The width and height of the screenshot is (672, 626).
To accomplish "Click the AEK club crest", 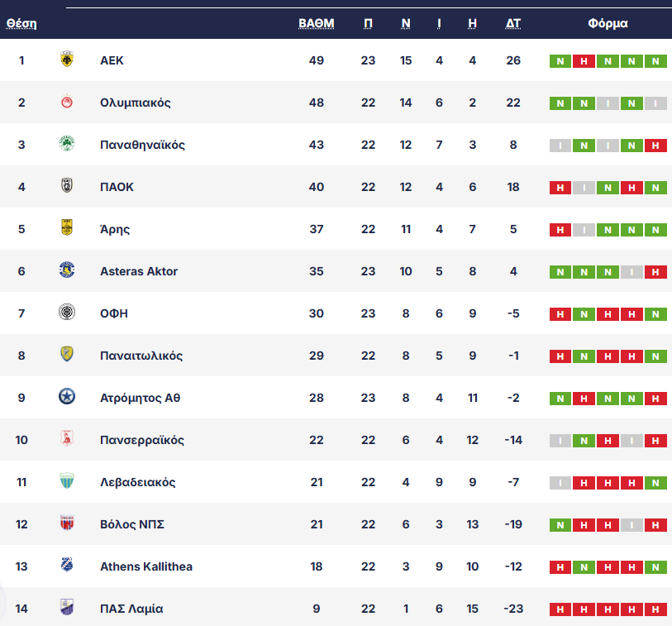I will pyautogui.click(x=67, y=60).
